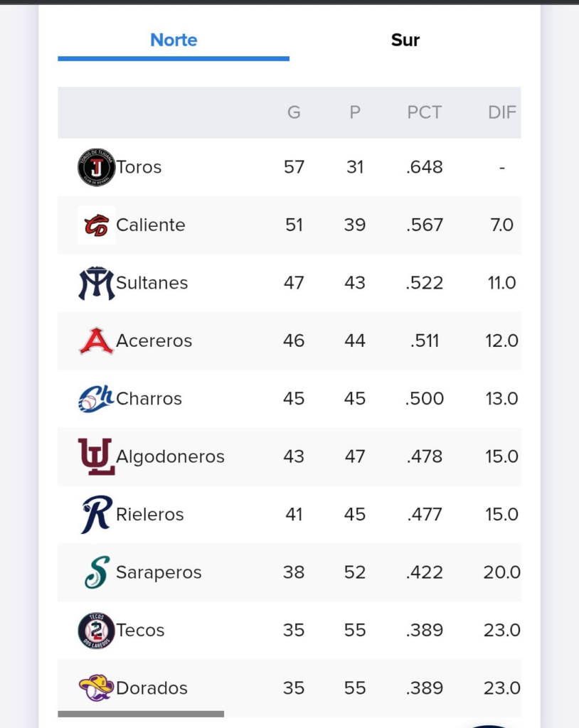Click the Saraperos team name
The height and width of the screenshot is (728, 579).
click(159, 572)
